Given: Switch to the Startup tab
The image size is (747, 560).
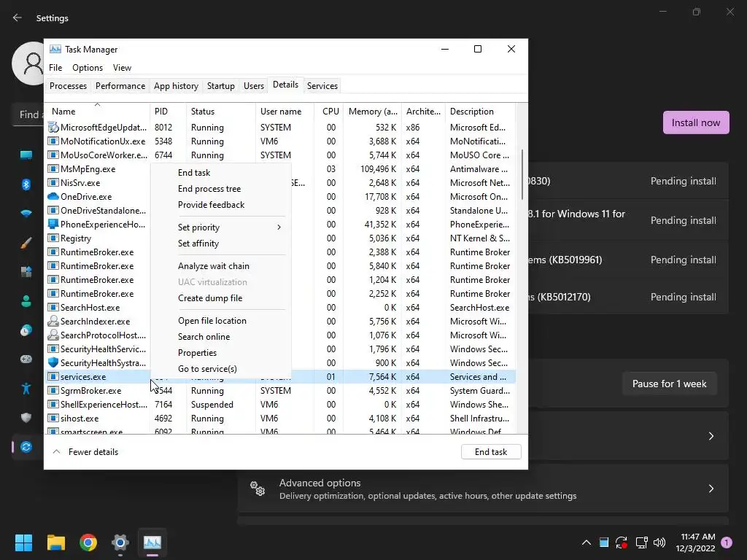Looking at the screenshot, I should coord(220,86).
